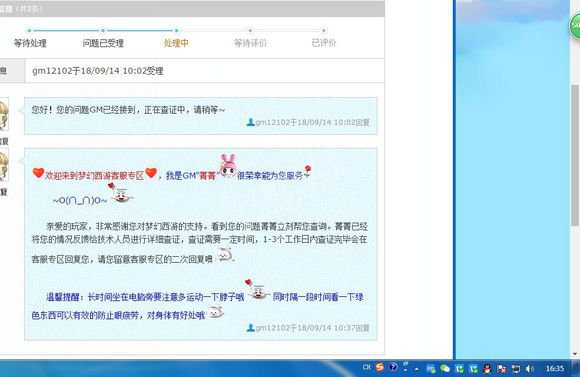Show hidden tray icons arrow

tap(417, 369)
